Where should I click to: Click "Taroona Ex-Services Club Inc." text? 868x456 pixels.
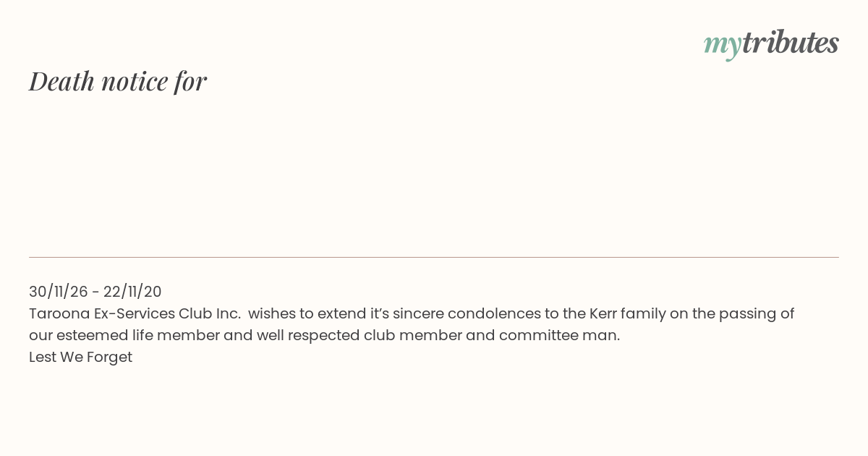pos(135,313)
